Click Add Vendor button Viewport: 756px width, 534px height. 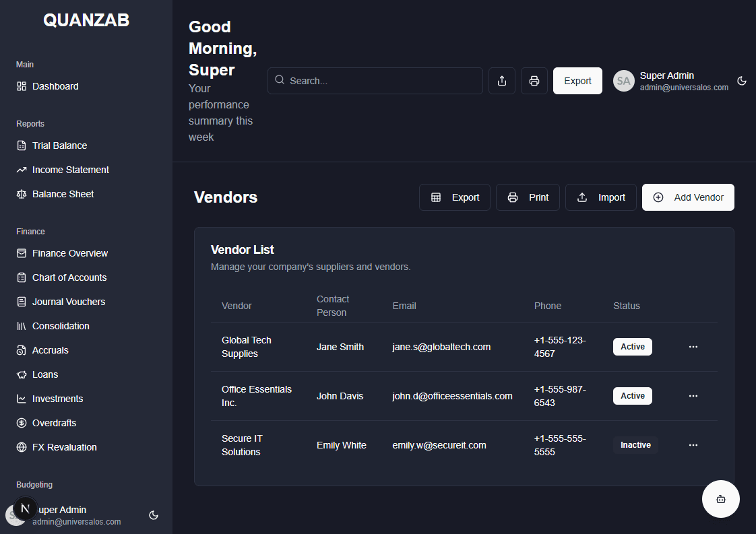click(688, 197)
